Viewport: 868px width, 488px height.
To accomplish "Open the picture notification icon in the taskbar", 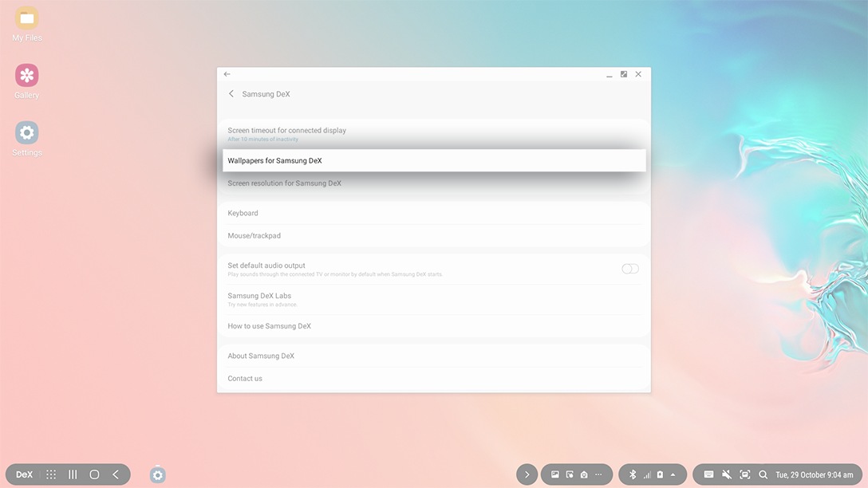I will point(554,474).
